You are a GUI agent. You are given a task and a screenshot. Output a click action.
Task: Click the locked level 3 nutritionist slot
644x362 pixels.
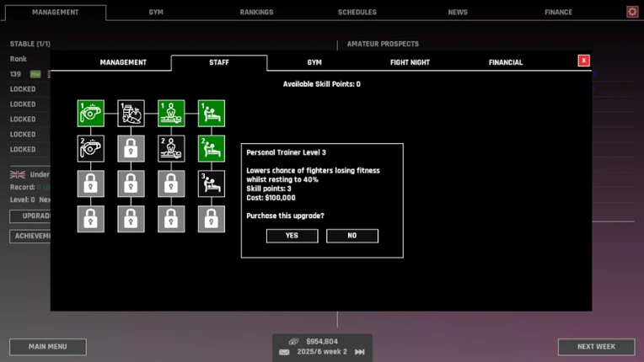(131, 184)
